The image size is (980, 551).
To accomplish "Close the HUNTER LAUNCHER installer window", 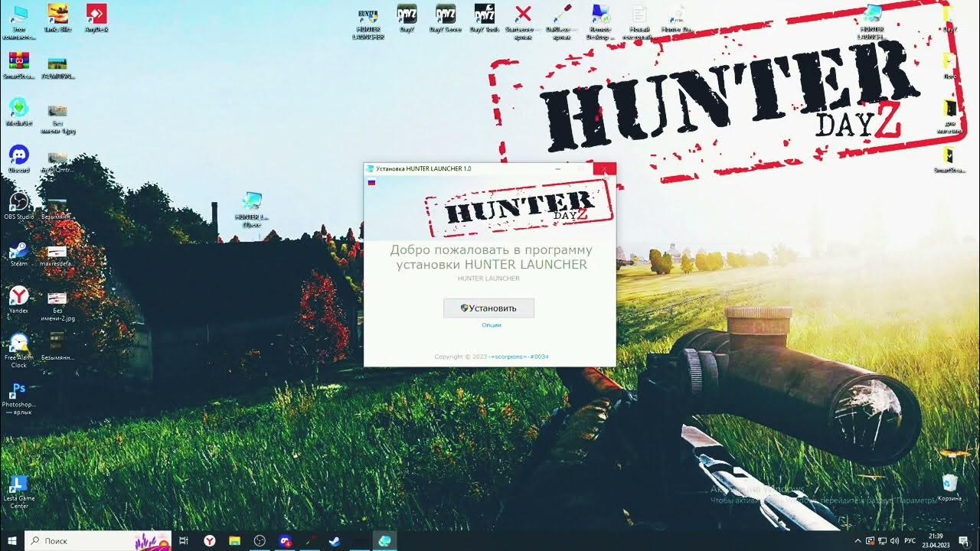I will click(x=605, y=169).
